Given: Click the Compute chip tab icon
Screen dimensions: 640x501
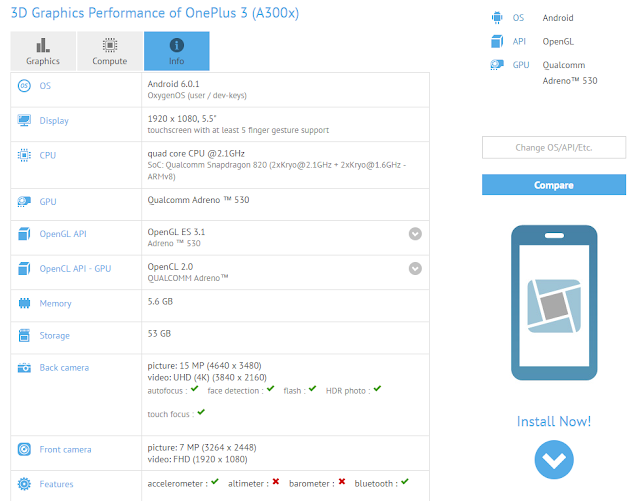Looking at the screenshot, I should pyautogui.click(x=109, y=45).
